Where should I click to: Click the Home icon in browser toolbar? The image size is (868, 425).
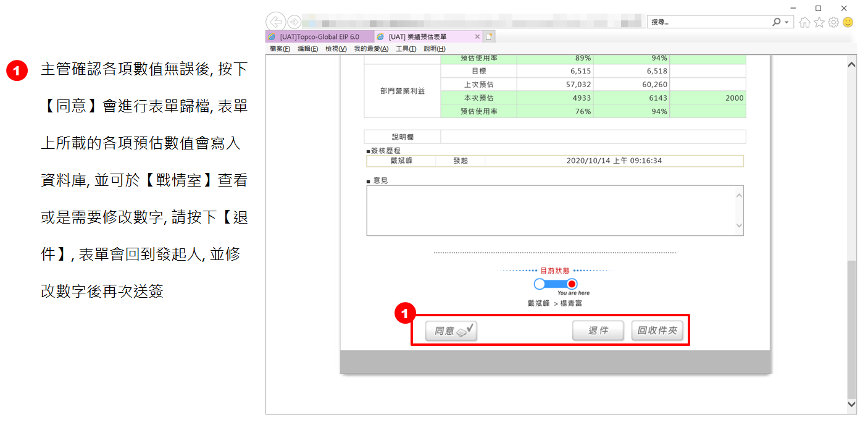pyautogui.click(x=804, y=22)
